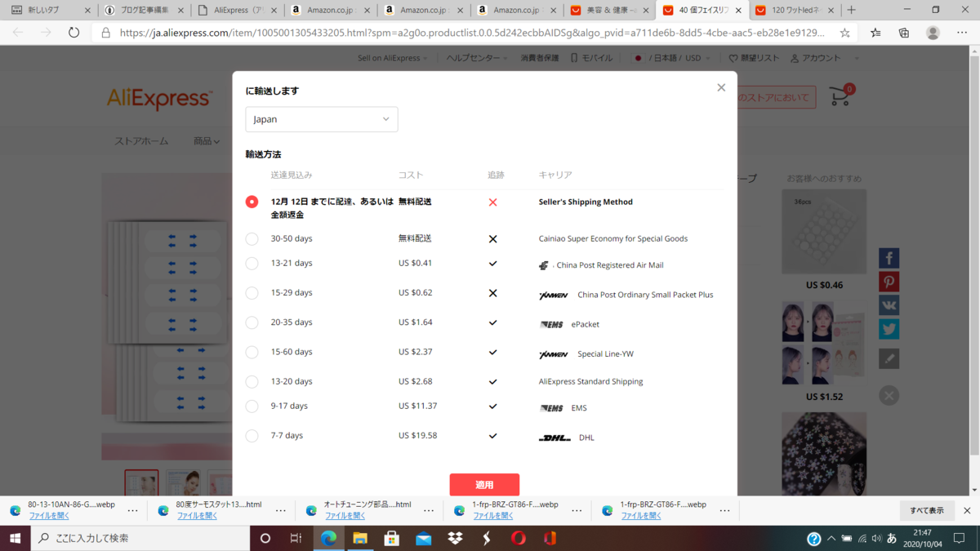Share the product on Pinterest
This screenshot has width=980, height=551.
(x=889, y=282)
